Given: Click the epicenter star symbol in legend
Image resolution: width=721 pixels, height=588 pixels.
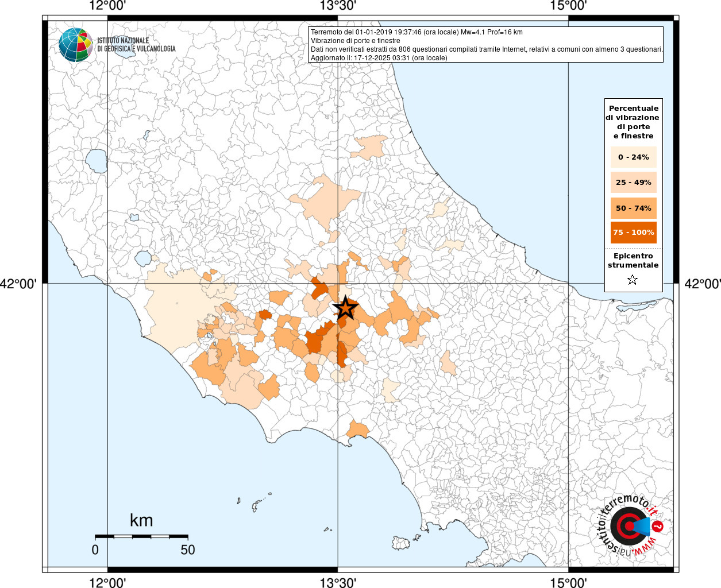Looking at the screenshot, I should click(633, 280).
